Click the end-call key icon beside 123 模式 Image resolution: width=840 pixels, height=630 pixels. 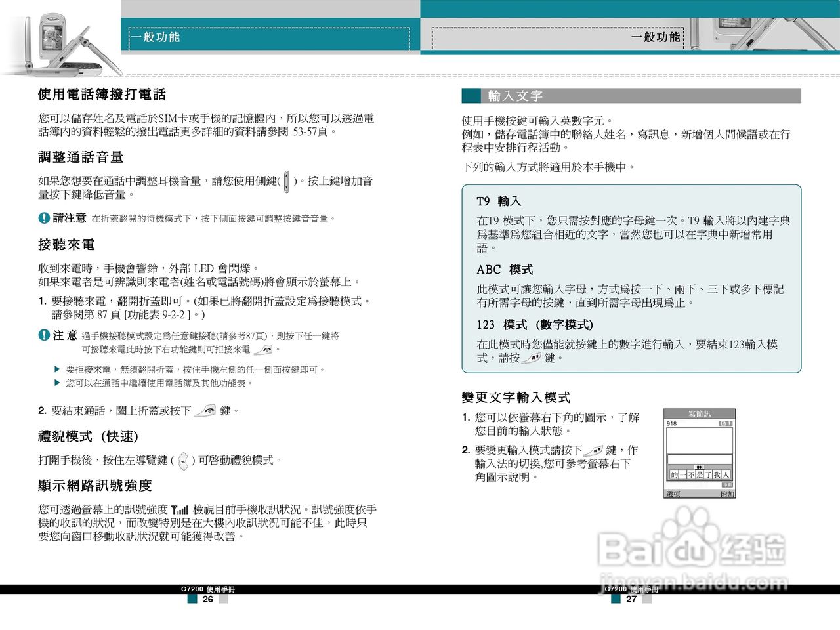[x=532, y=358]
